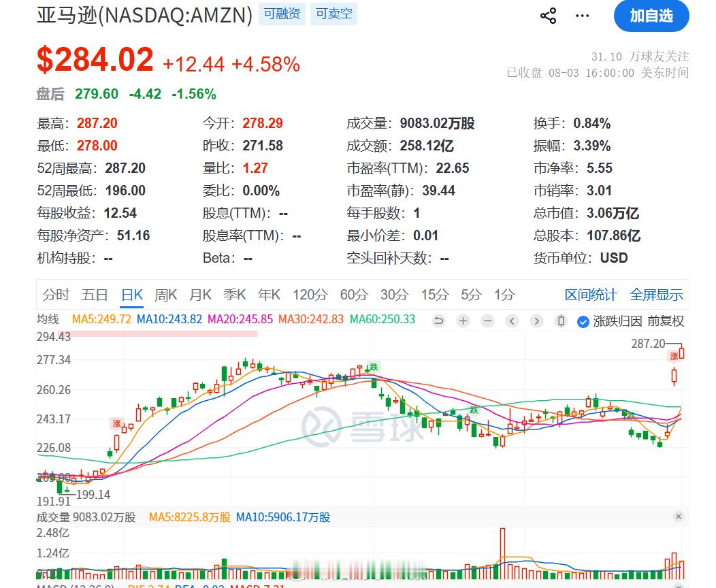Click the 均线 indicator label
The image size is (716, 588).
coord(48,319)
